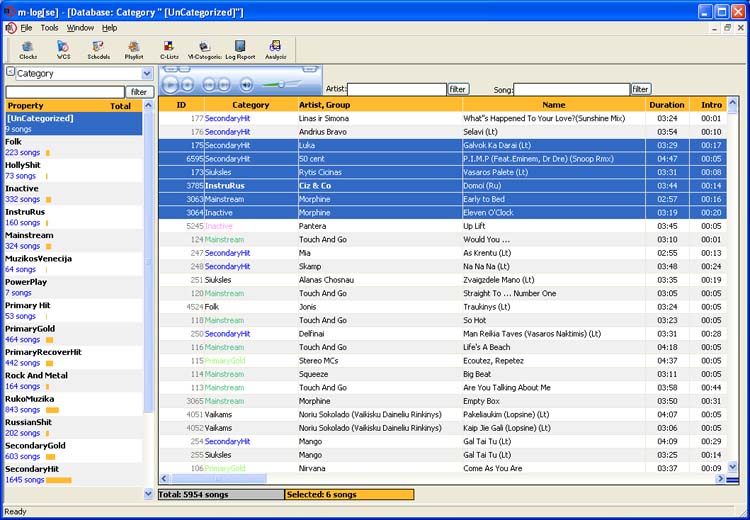
Task: Select the [UnCategorized] category
Action: [74, 123]
